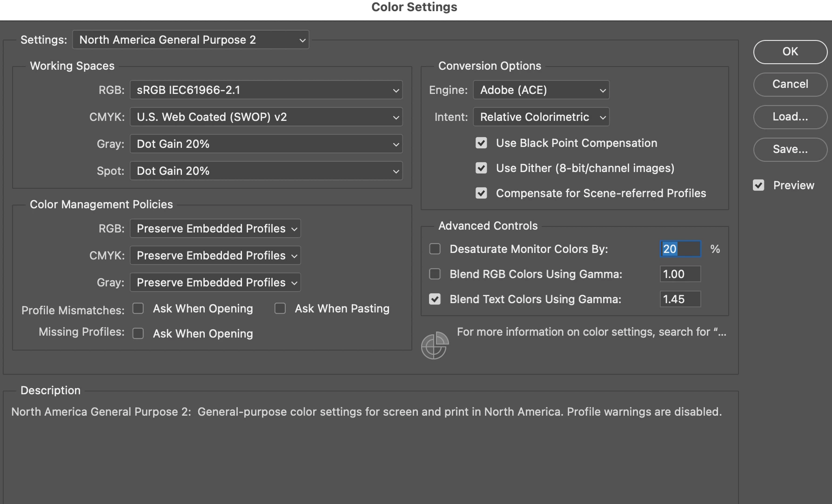Enable Desaturate Monitor Colors By checkbox
Screen dimensions: 832x504
pyautogui.click(x=435, y=249)
